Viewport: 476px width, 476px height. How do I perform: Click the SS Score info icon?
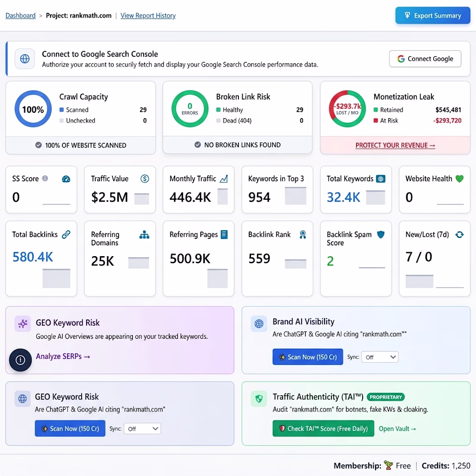coord(45,178)
